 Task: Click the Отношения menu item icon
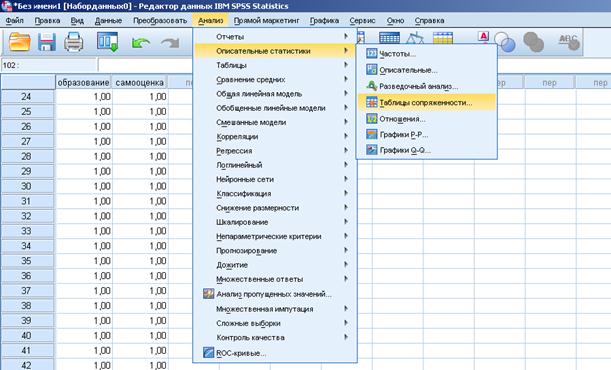[372, 118]
